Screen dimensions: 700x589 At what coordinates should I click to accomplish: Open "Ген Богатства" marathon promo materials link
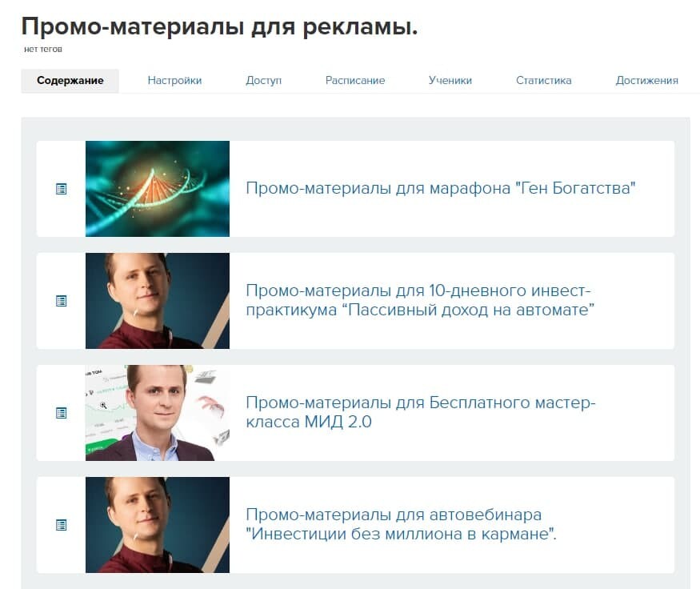440,188
